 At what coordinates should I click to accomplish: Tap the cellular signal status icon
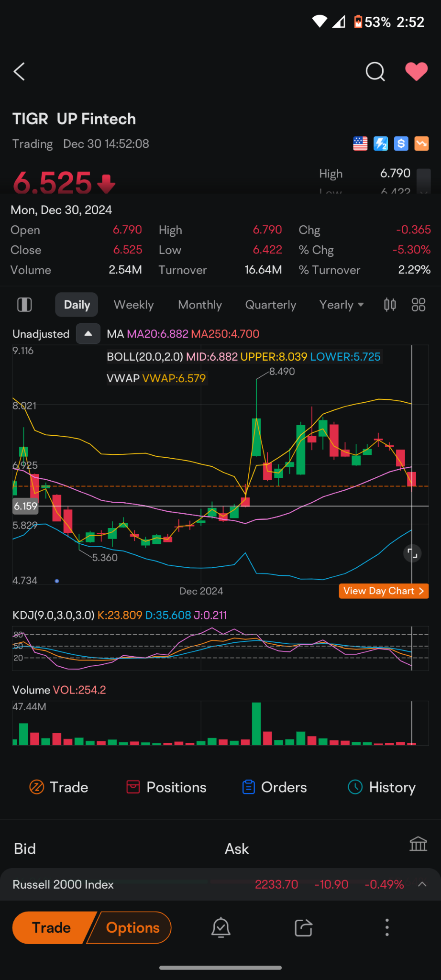click(339, 22)
